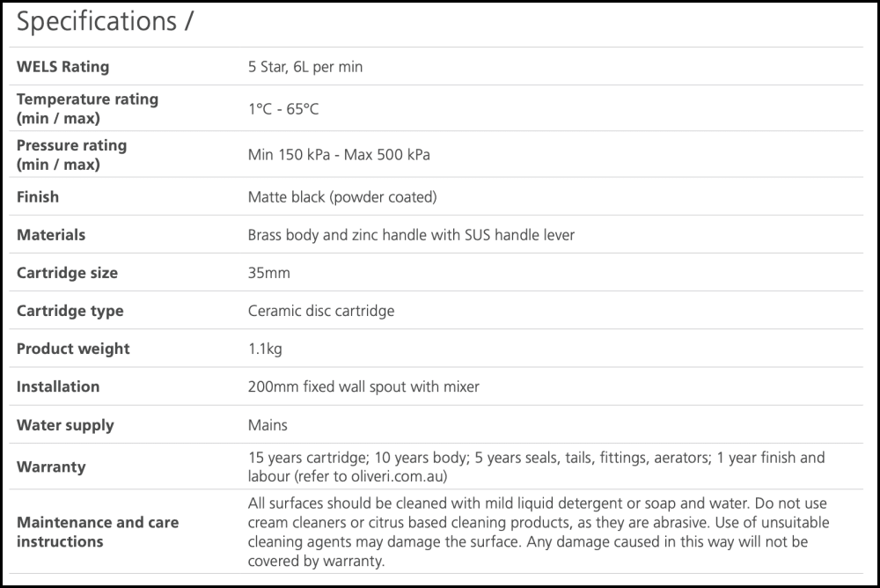Click the Materials row label
The width and height of the screenshot is (880, 588).
(x=51, y=235)
